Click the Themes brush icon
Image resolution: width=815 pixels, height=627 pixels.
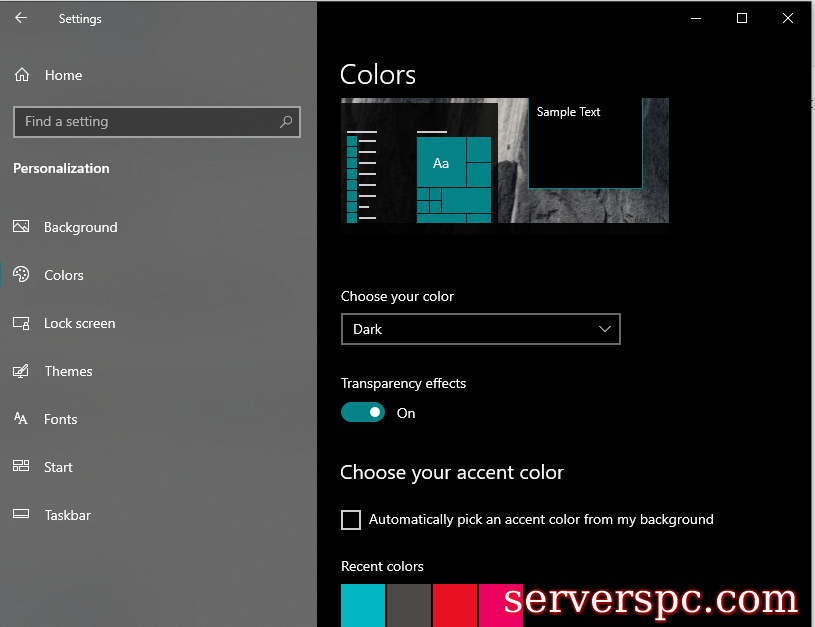[21, 371]
